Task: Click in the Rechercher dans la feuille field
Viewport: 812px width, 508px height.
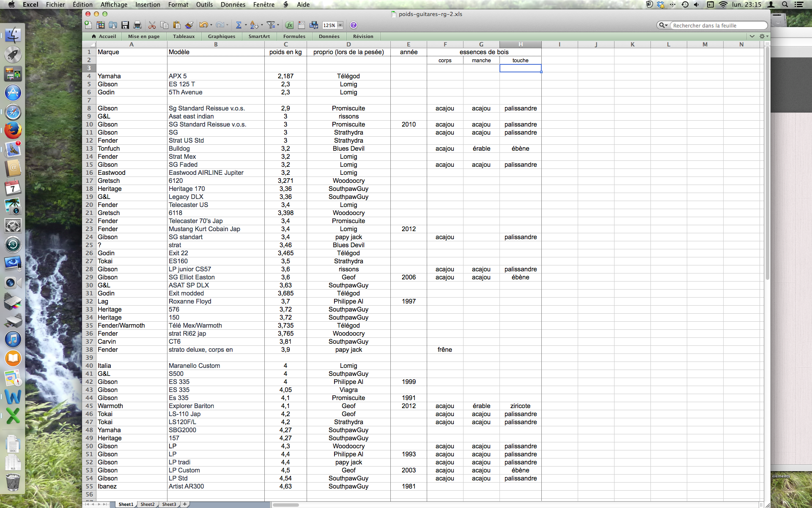Action: point(719,25)
